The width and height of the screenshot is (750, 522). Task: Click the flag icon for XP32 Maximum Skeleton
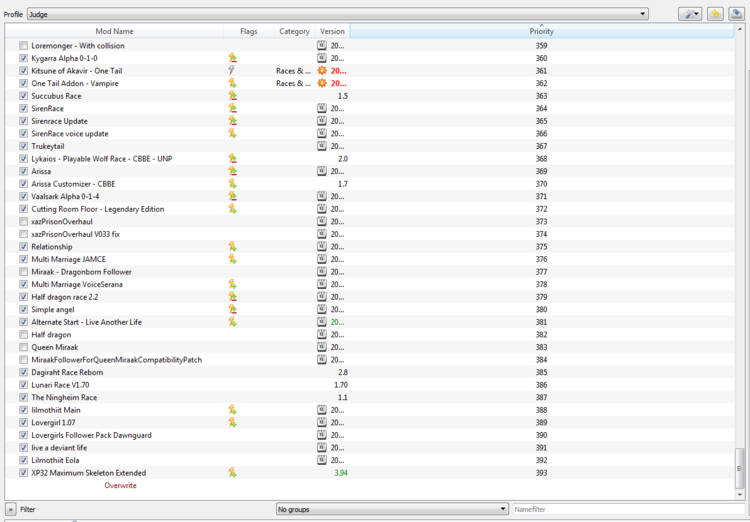232,473
